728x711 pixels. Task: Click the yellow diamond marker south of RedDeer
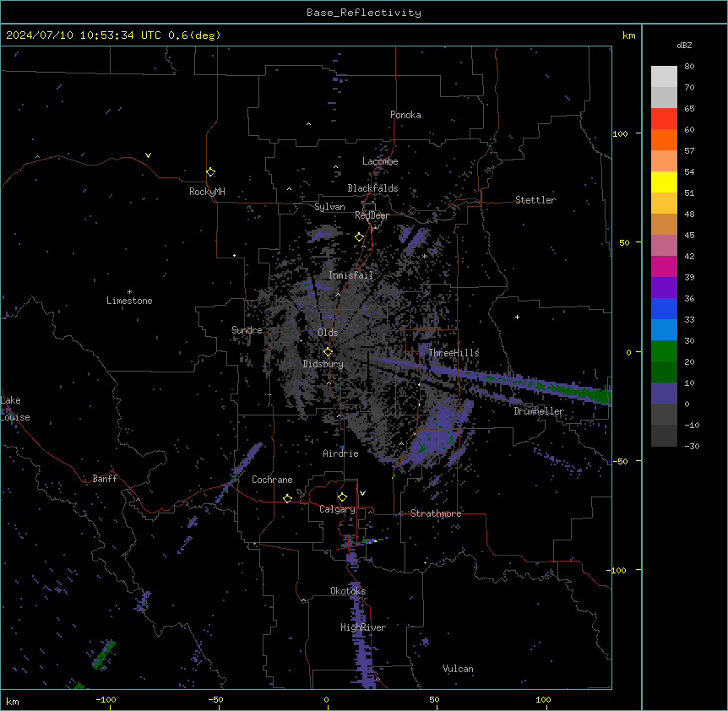click(360, 237)
